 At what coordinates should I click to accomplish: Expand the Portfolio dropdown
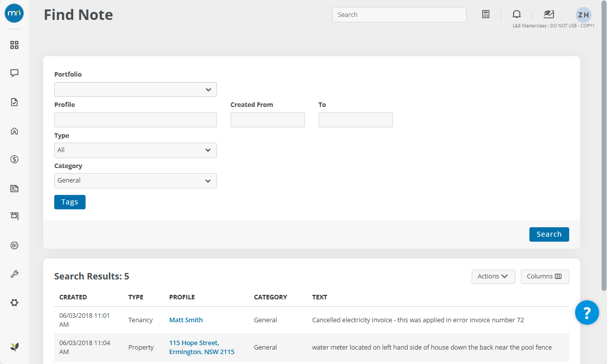click(135, 90)
